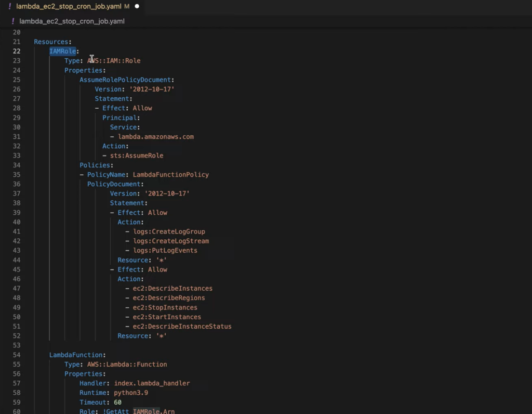Click 'logs:CreateLogStream' entry

click(x=171, y=241)
